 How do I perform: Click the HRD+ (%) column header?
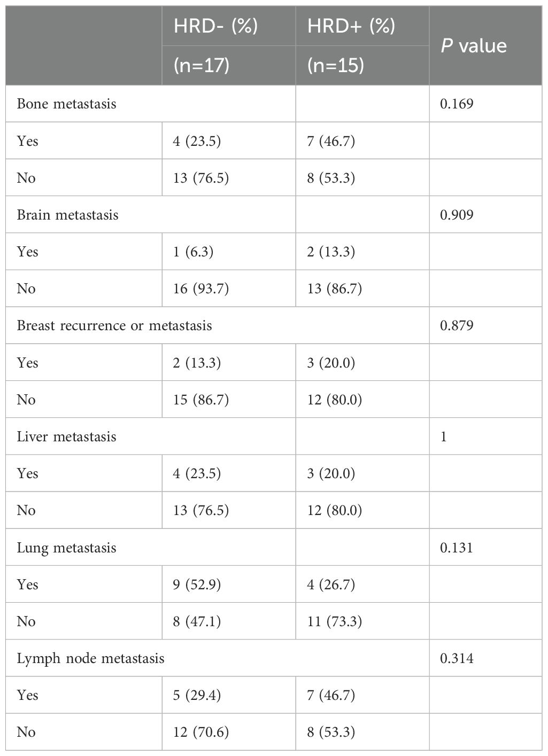click(351, 27)
